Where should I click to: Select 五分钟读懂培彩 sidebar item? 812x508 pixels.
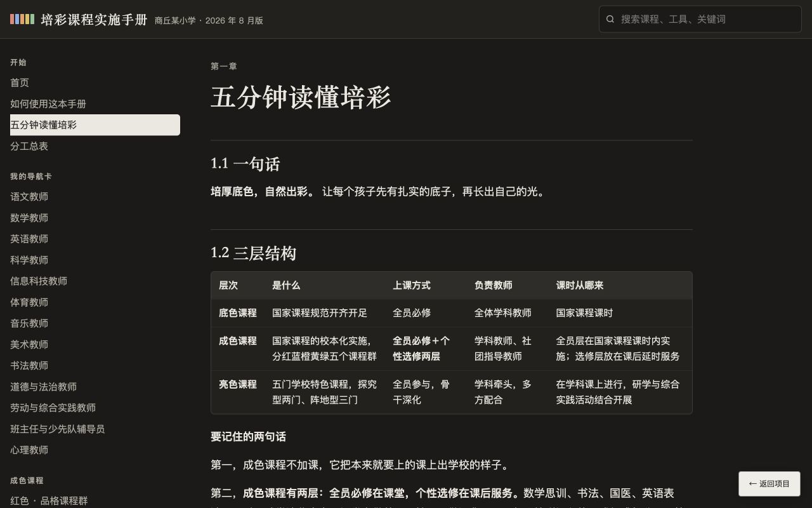coord(95,125)
